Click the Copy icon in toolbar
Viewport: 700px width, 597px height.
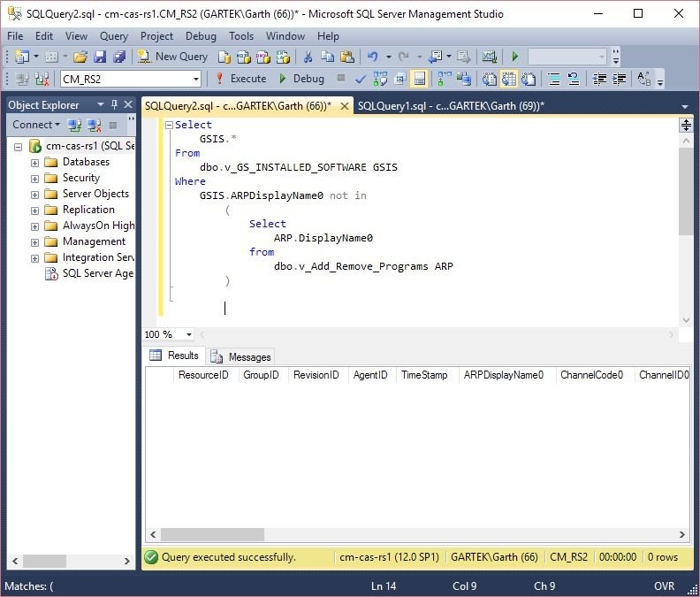(328, 57)
